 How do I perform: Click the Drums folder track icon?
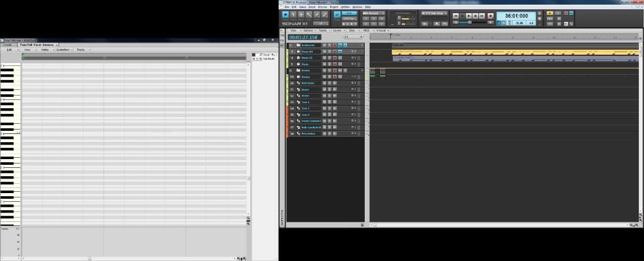click(x=298, y=70)
